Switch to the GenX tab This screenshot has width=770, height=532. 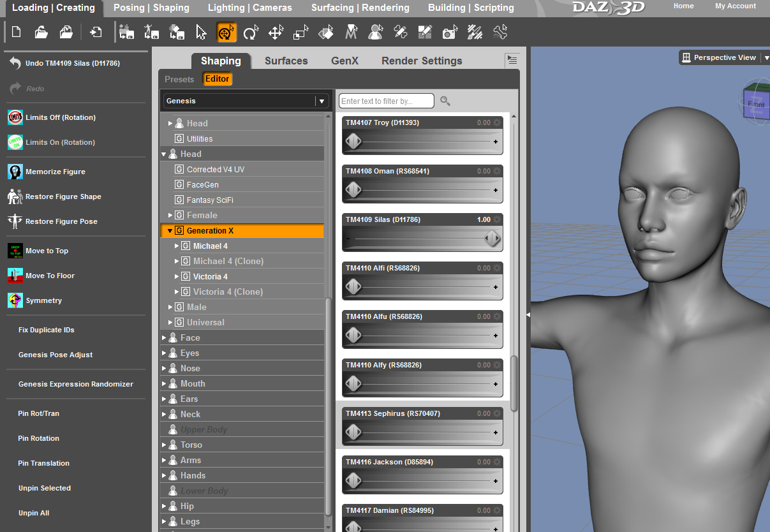pos(344,61)
